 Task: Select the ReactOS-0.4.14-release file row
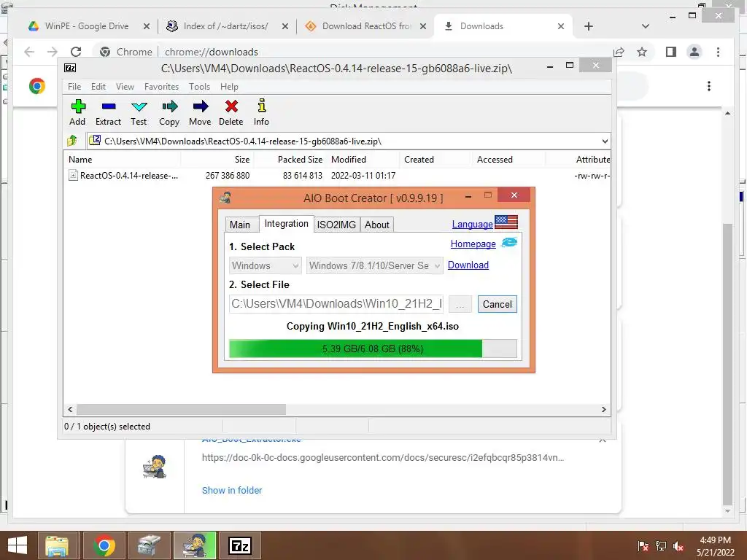(x=336, y=175)
